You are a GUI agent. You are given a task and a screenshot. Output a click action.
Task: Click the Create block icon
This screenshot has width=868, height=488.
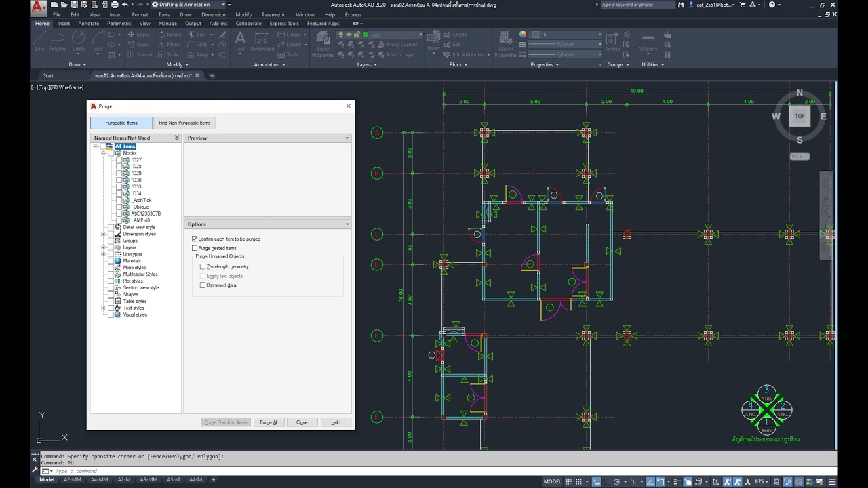pyautogui.click(x=456, y=35)
